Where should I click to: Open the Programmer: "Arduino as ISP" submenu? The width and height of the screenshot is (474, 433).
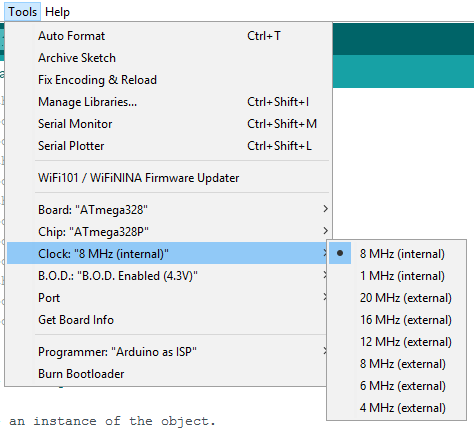click(x=167, y=352)
